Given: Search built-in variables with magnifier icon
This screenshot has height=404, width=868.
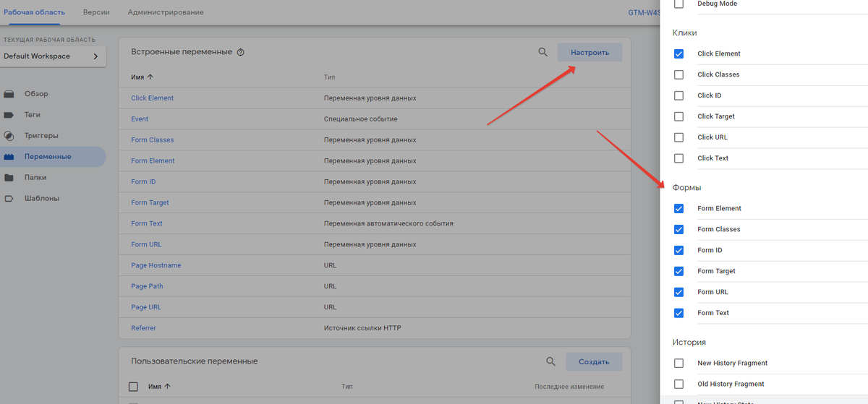Looking at the screenshot, I should coord(543,52).
